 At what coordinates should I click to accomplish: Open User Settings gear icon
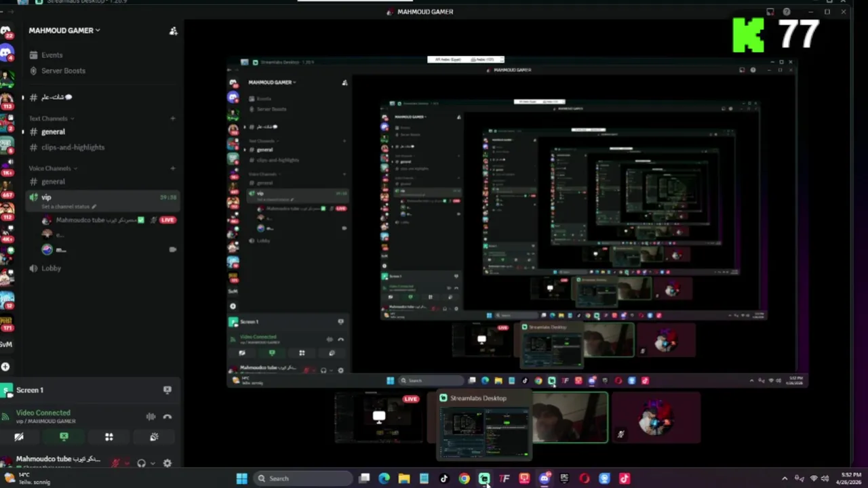coord(167,464)
